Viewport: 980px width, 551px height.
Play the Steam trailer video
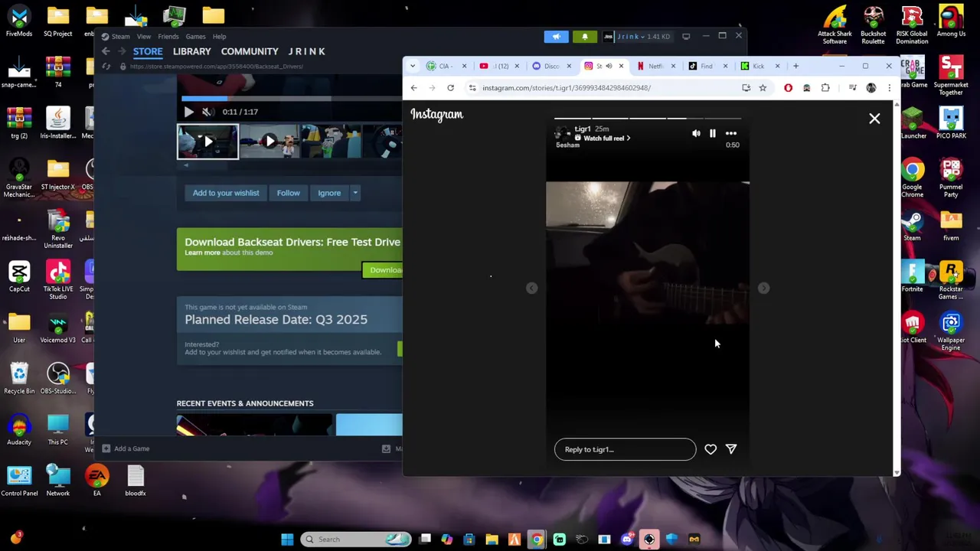[188, 112]
